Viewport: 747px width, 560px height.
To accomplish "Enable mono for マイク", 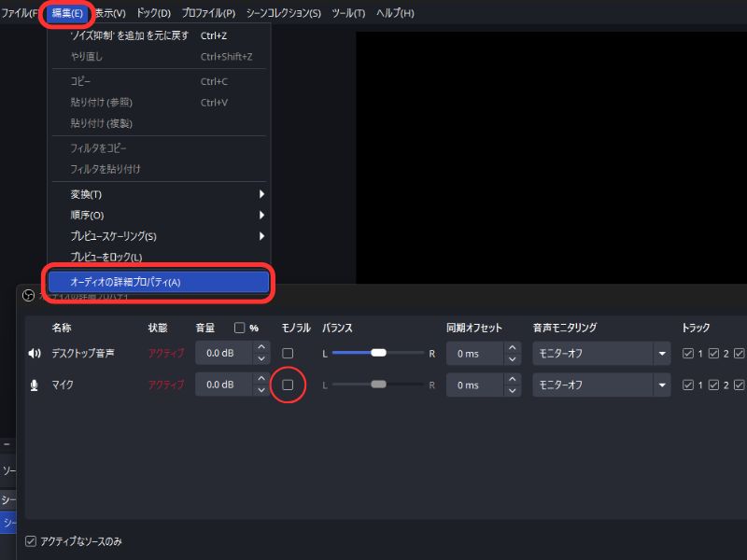I will coord(288,385).
